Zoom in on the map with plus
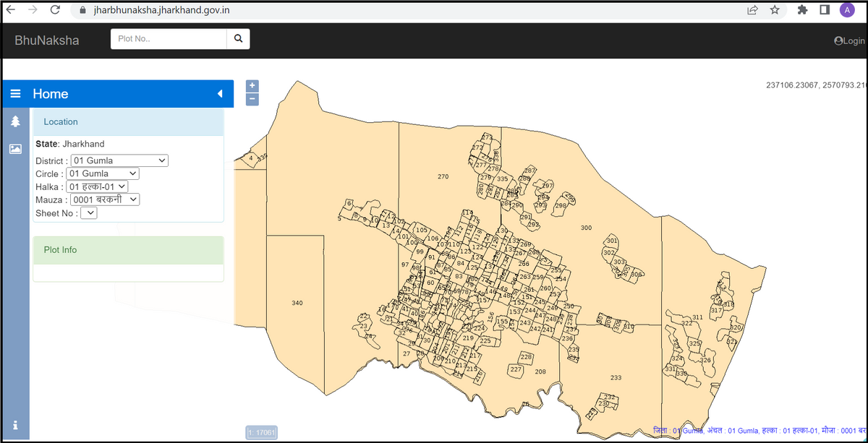The width and height of the screenshot is (868, 443). [252, 86]
